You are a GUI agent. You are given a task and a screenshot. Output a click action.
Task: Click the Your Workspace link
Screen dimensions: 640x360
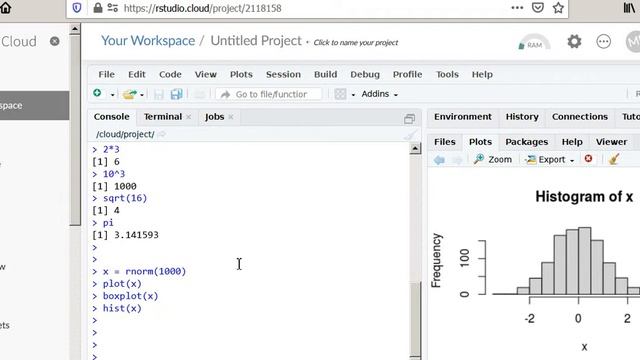click(x=148, y=41)
